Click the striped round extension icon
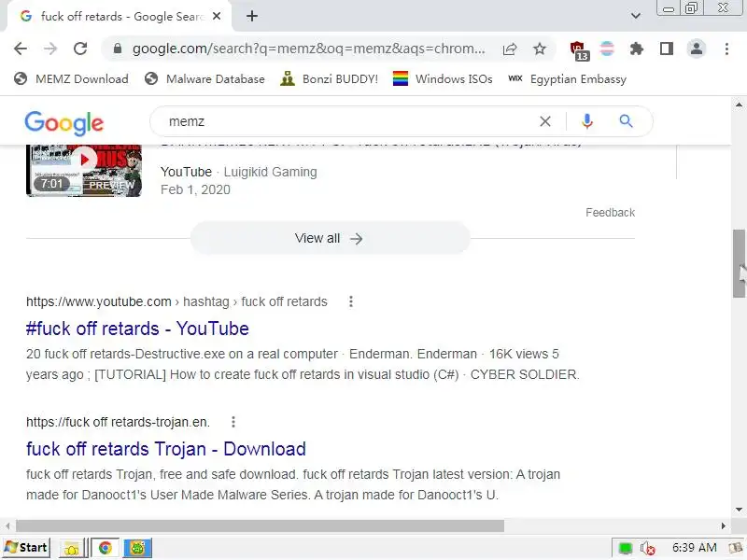 point(607,49)
